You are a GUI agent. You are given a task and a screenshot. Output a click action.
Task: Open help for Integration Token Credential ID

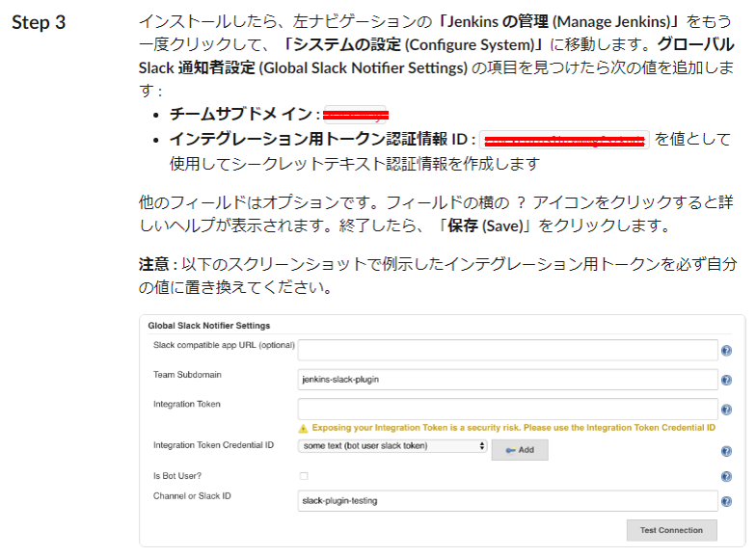point(726,451)
